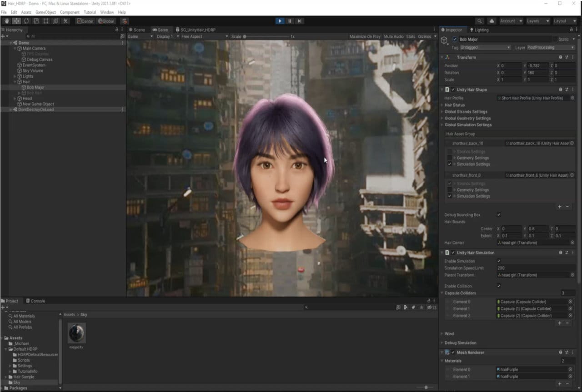Click the Step frame button
The width and height of the screenshot is (582, 392).
(x=300, y=21)
